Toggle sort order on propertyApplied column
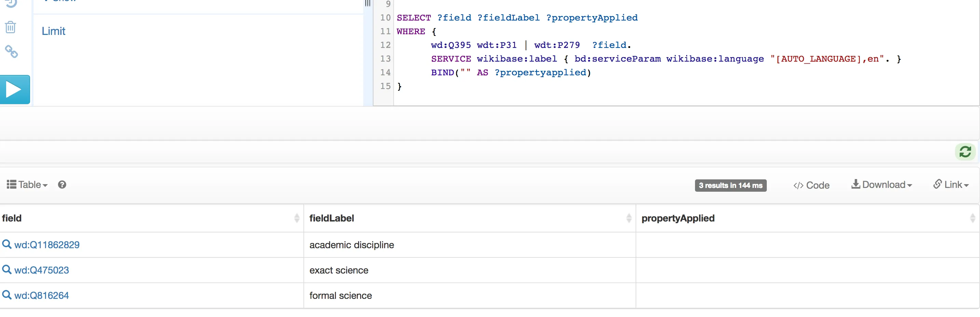 pos(972,218)
